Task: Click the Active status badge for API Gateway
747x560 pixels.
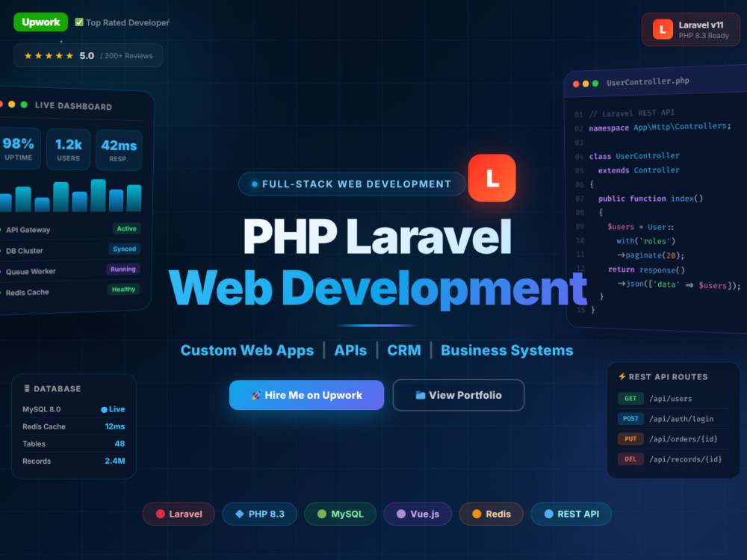Action: coord(127,228)
